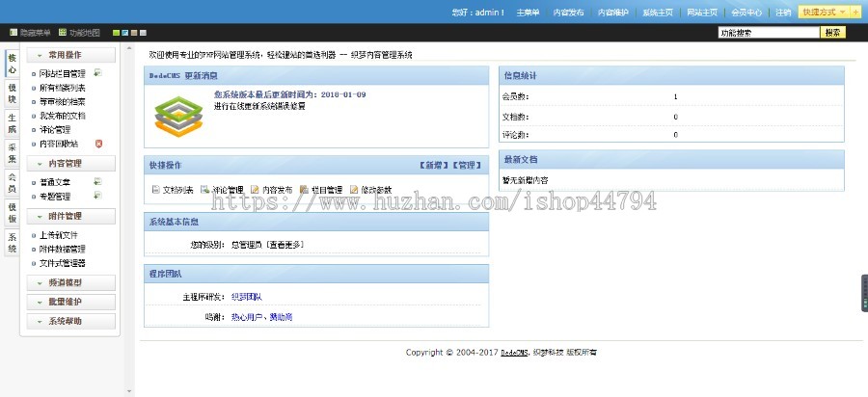Click the 查看更多 link
The width and height of the screenshot is (868, 397).
[x=285, y=244]
